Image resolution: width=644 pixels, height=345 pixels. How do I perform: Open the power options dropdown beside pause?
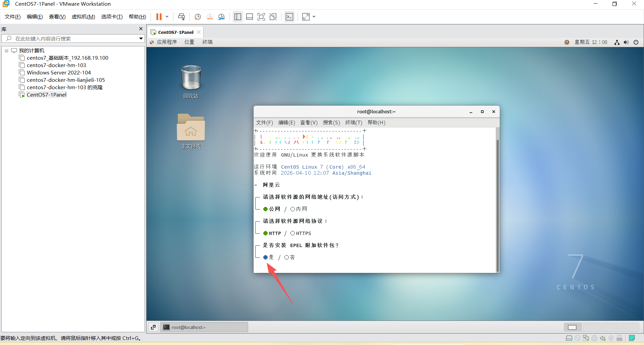click(167, 17)
